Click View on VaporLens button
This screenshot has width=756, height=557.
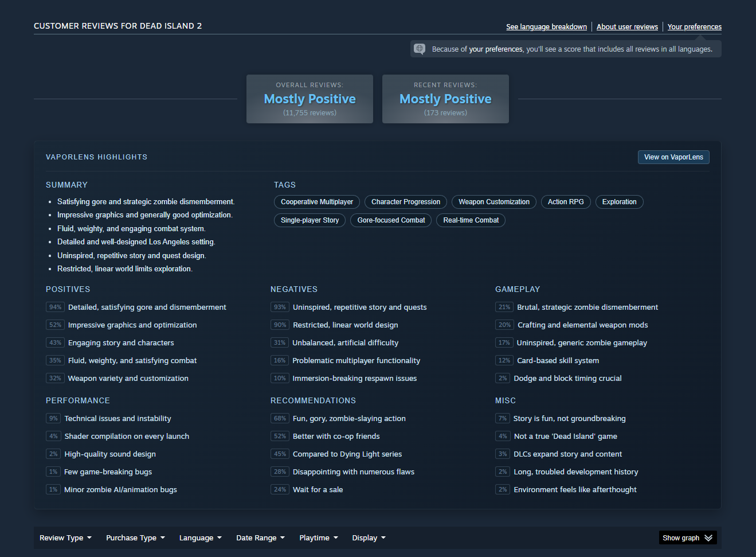pos(673,157)
